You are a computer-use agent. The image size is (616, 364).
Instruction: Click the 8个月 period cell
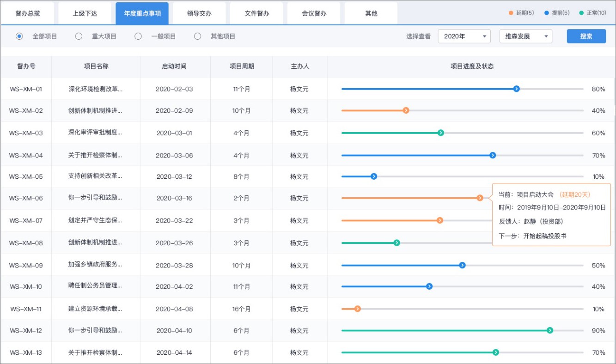click(x=241, y=176)
